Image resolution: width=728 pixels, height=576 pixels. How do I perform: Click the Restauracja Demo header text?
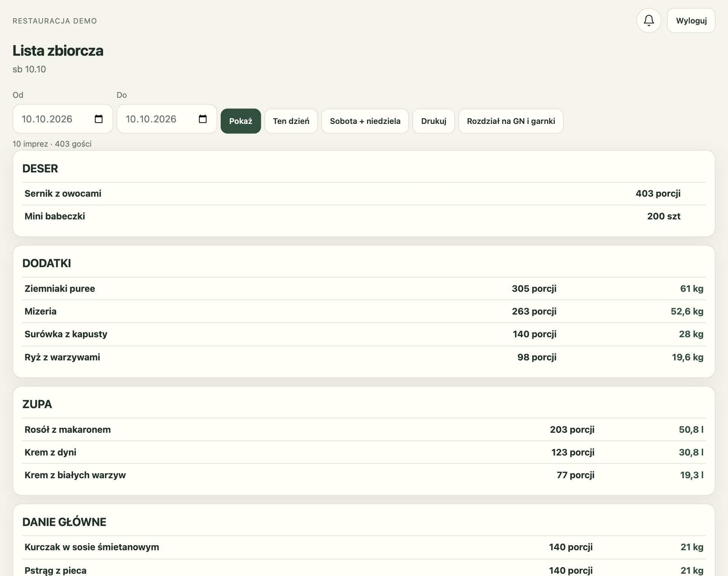55,21
